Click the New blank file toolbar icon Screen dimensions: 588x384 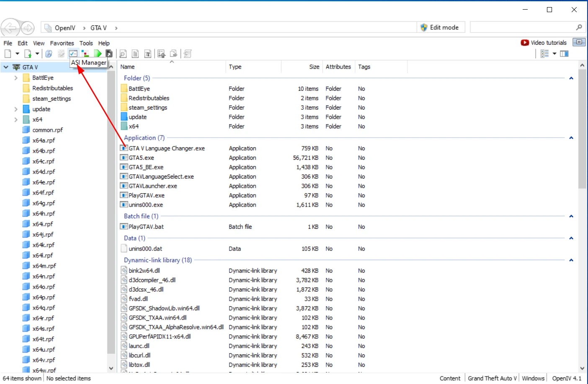pyautogui.click(x=8, y=54)
